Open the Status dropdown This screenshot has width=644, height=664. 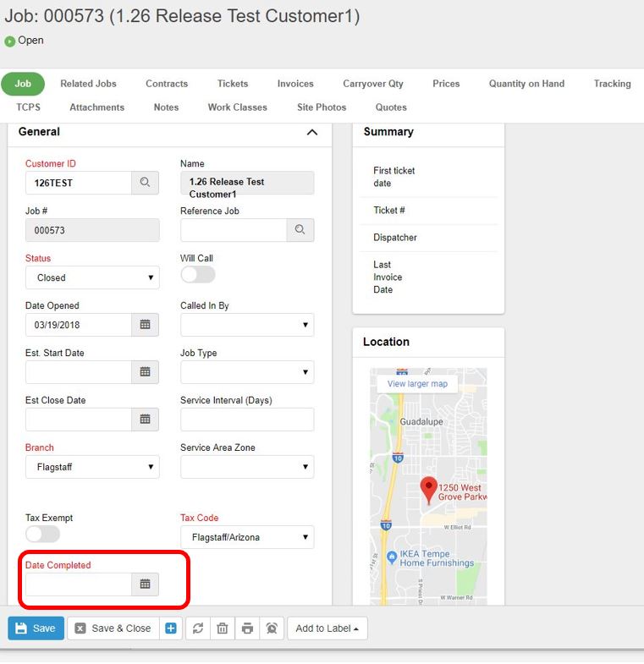pyautogui.click(x=92, y=277)
